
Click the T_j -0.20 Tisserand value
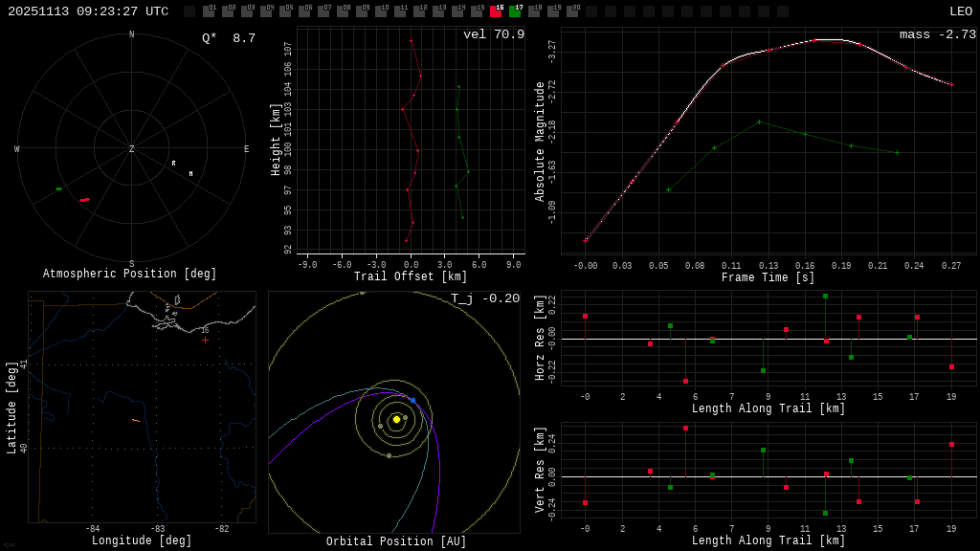tap(485, 298)
